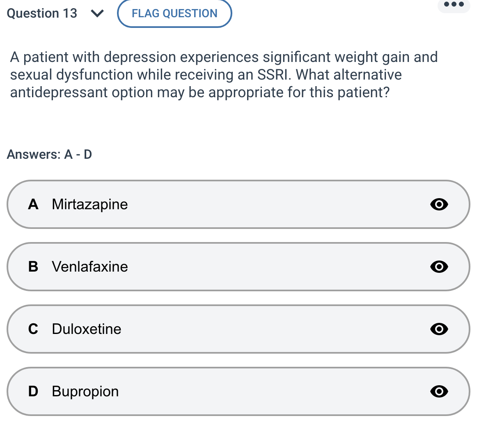The image size is (486, 448).
Task: Click the letter A badge
Action: (x=34, y=204)
